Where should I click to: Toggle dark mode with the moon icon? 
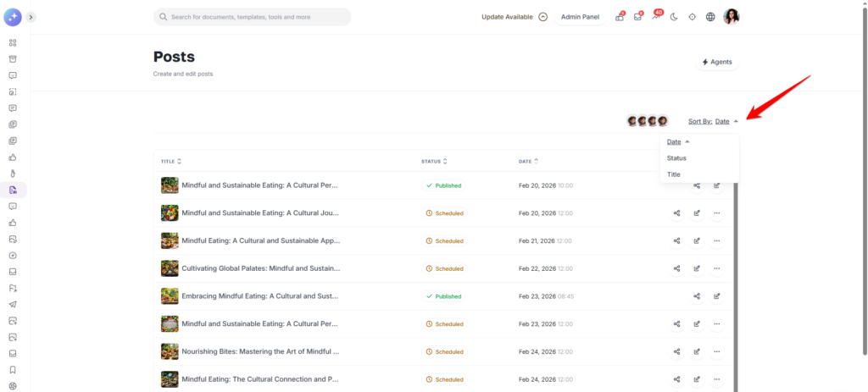click(674, 17)
